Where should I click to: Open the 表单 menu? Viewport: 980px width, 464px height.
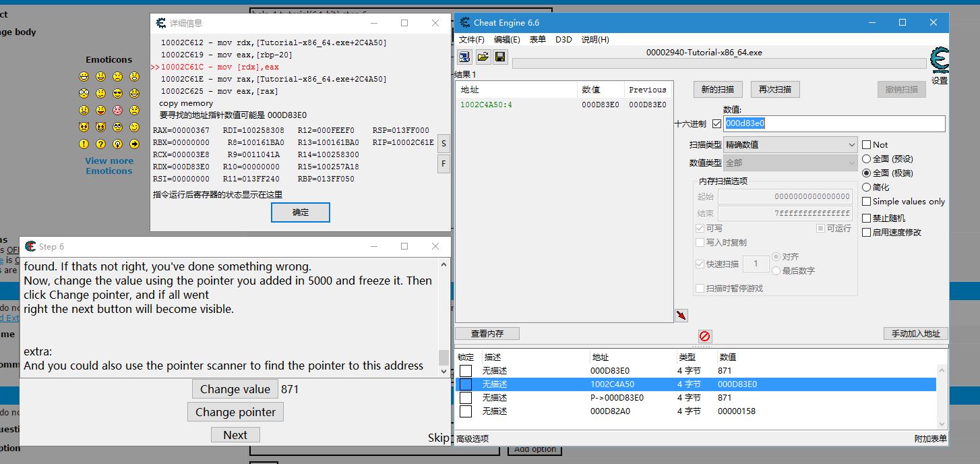click(x=538, y=40)
